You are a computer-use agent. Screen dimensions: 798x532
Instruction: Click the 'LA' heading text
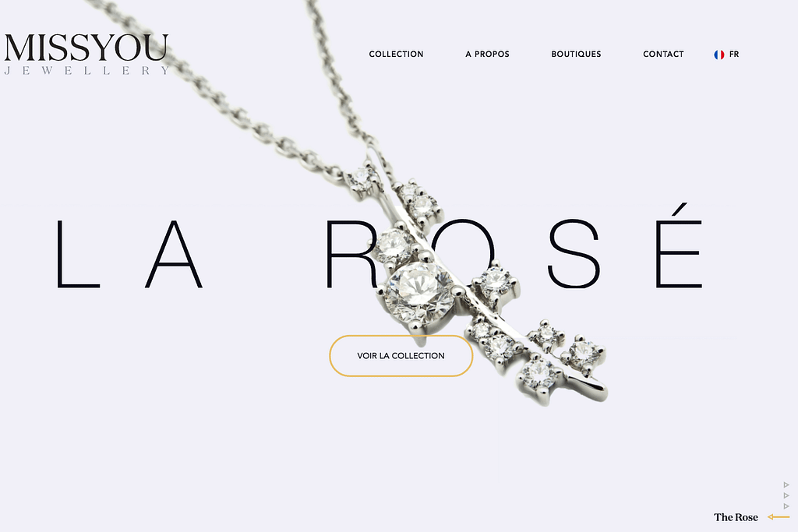pyautogui.click(x=130, y=254)
